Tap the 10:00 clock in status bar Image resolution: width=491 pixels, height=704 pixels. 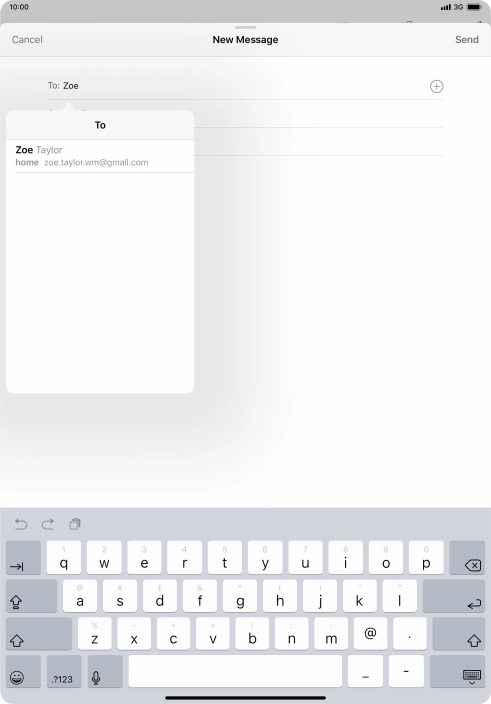[x=18, y=7]
